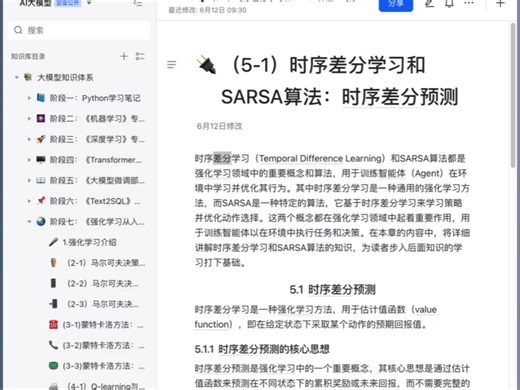The width and height of the screenshot is (520, 390).
Task: Click the document title (5-1)时序差分学习和
Action: click(x=327, y=65)
